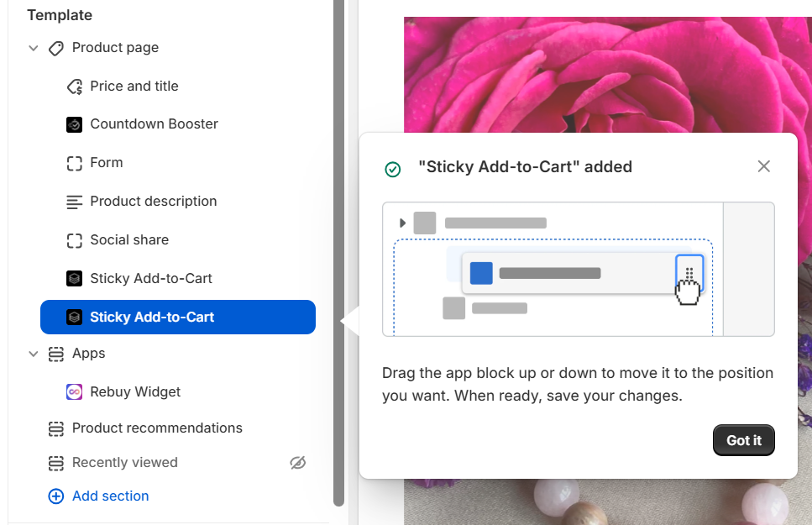Click the sidebar vertical scrollbar
Viewport: 812px width, 525px height.
click(338, 252)
